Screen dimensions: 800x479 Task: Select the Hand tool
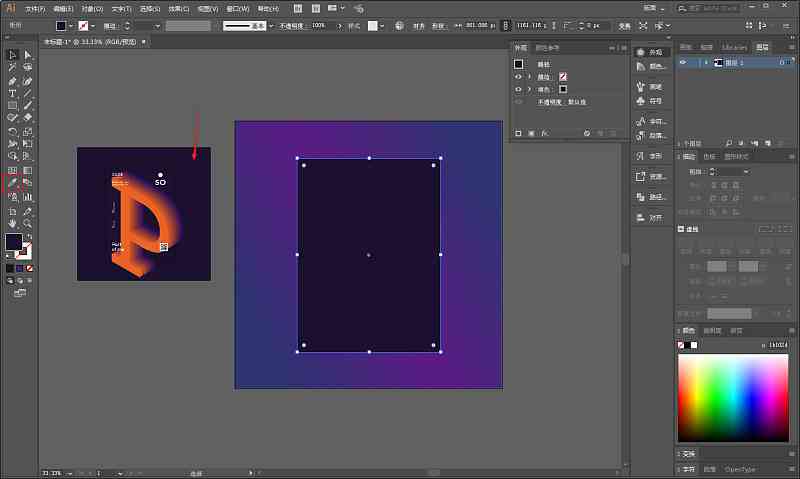pos(12,224)
